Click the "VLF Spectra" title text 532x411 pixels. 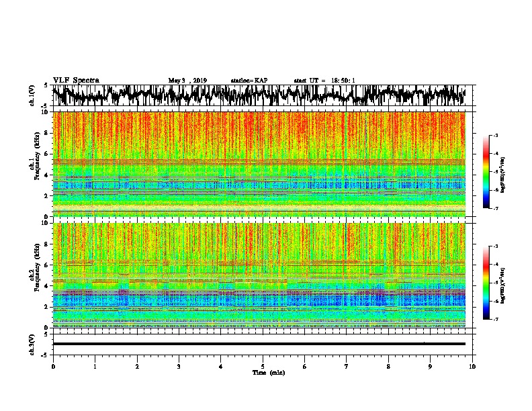76,81
